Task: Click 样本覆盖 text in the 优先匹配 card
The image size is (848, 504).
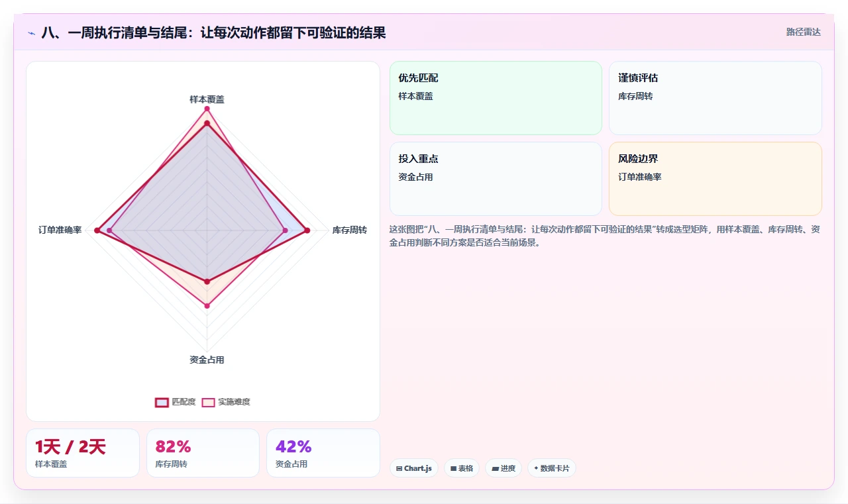Action: click(415, 96)
